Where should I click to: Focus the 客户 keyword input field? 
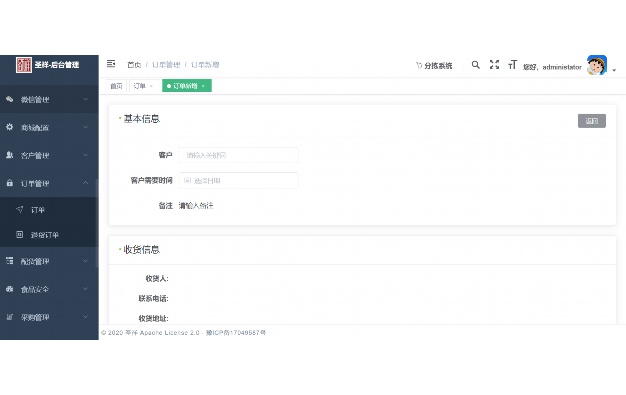click(238, 155)
